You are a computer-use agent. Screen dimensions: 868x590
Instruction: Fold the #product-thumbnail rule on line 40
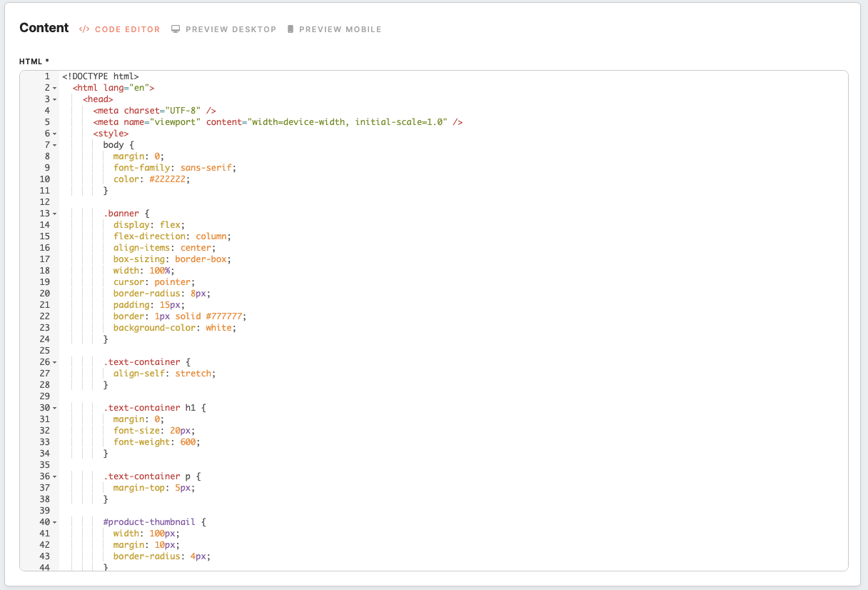[x=55, y=522]
